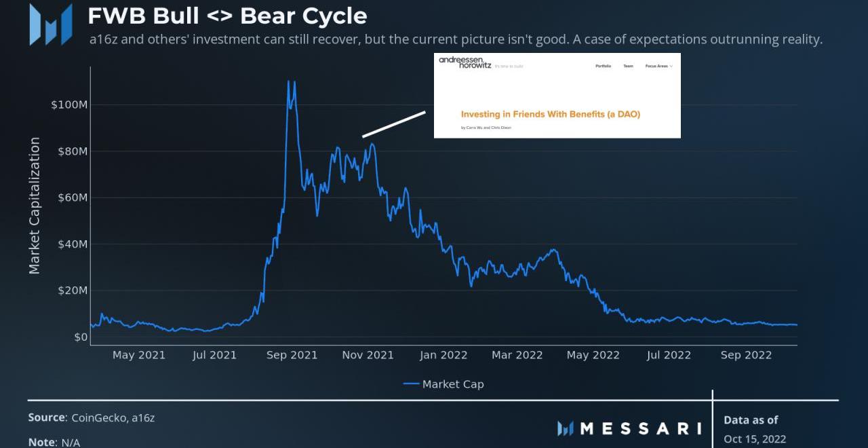This screenshot has width=868, height=448.
Task: Click the Jan 2022 x-axis label
Action: pos(443,355)
